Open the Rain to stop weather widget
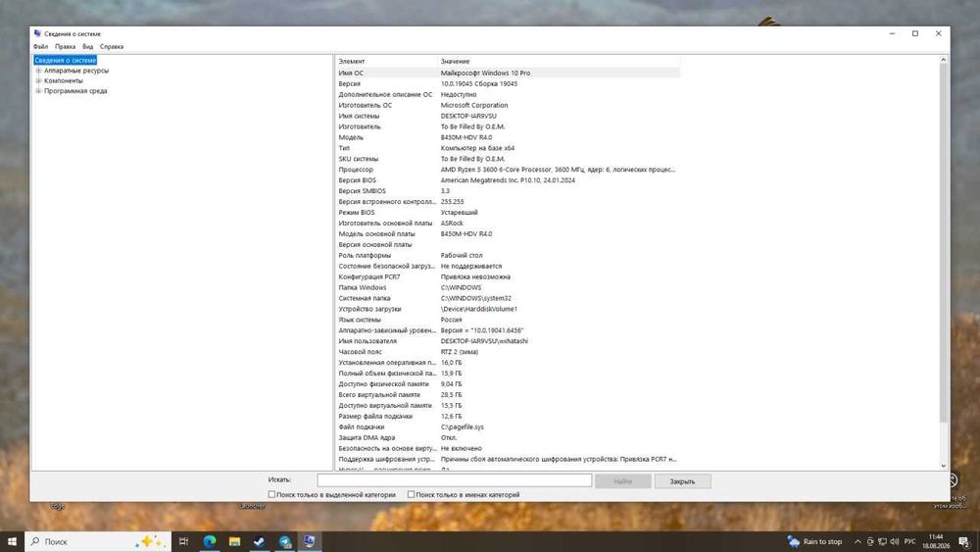 pyautogui.click(x=815, y=541)
